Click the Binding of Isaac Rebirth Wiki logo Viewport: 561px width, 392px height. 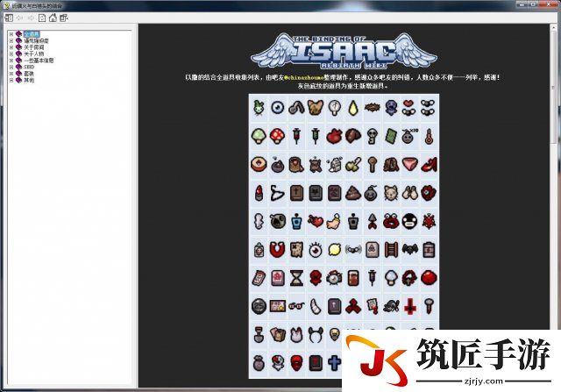tap(344, 51)
